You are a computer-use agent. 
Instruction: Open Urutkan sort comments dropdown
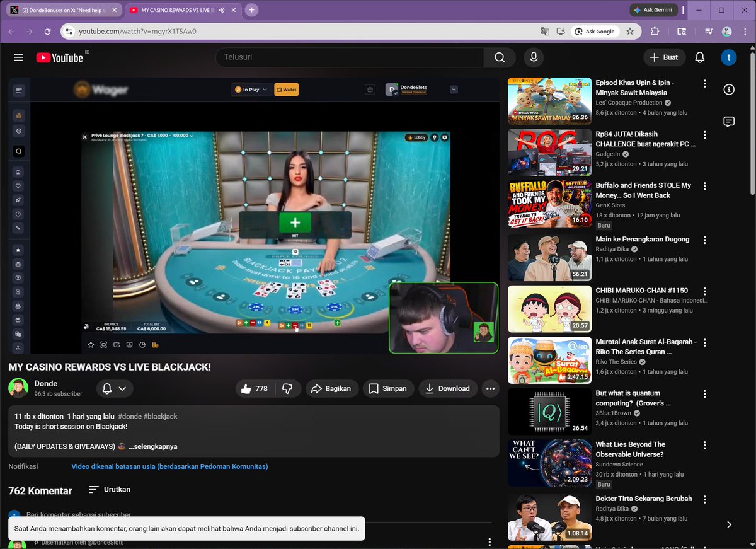110,489
